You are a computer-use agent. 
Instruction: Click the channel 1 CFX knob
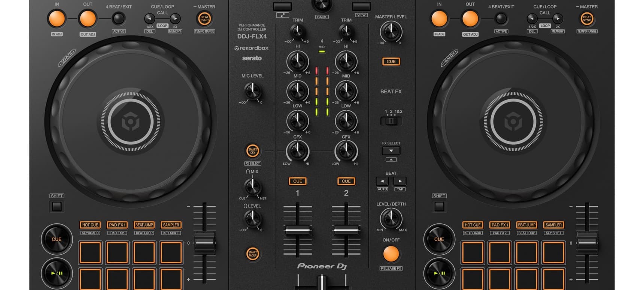[x=298, y=151]
